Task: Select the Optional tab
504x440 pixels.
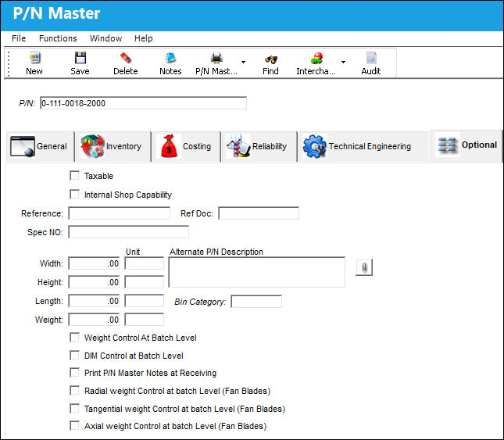Action: 466,145
